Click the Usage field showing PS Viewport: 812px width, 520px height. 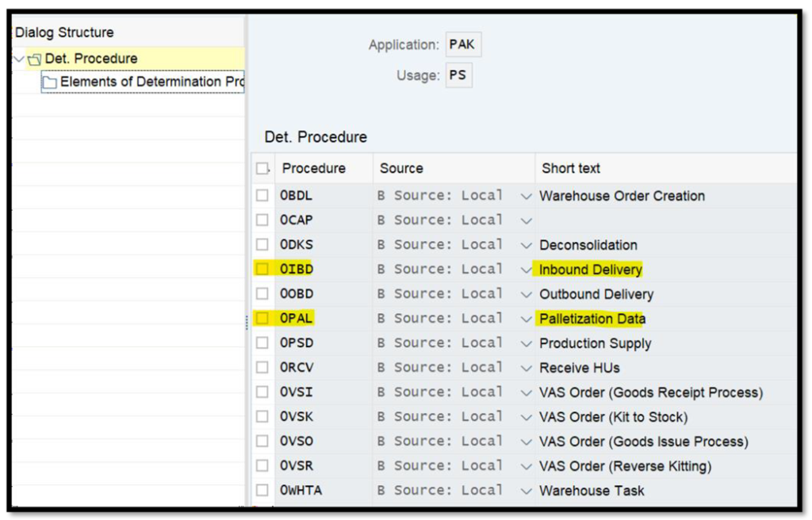(x=458, y=75)
